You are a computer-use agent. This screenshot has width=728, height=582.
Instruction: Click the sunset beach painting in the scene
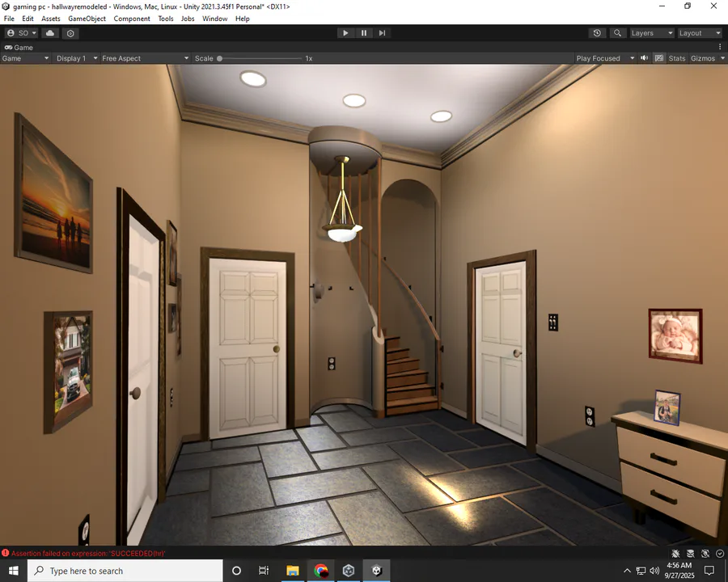tap(54, 194)
